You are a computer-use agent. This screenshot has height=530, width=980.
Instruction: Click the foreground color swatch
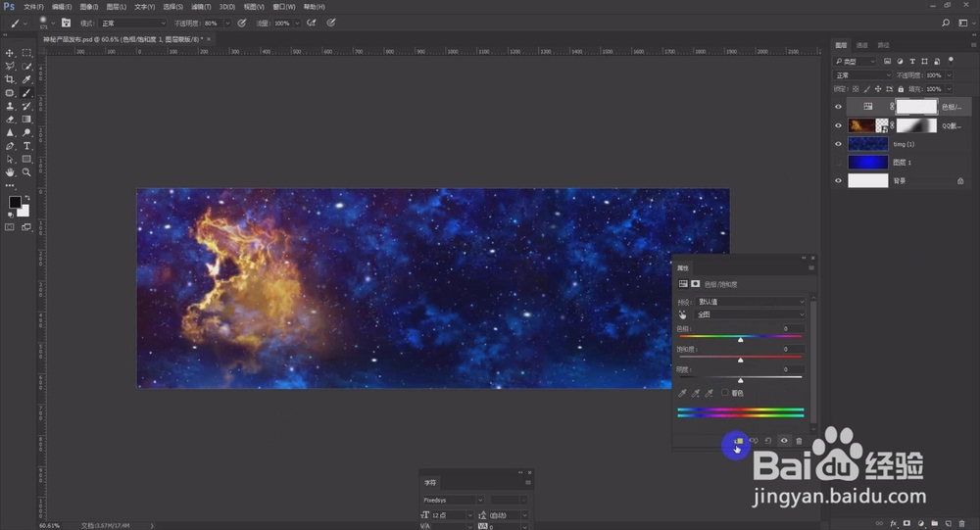point(15,202)
